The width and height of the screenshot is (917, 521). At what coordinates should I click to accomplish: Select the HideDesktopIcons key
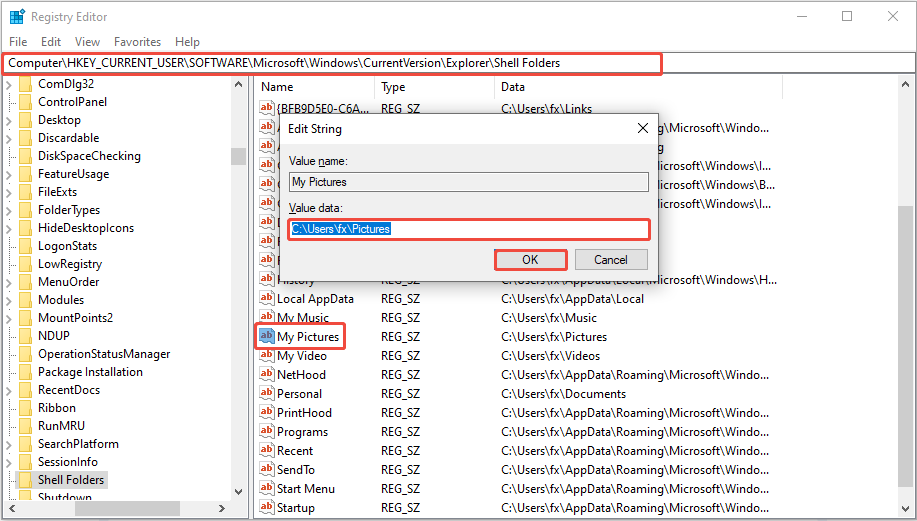coord(86,228)
